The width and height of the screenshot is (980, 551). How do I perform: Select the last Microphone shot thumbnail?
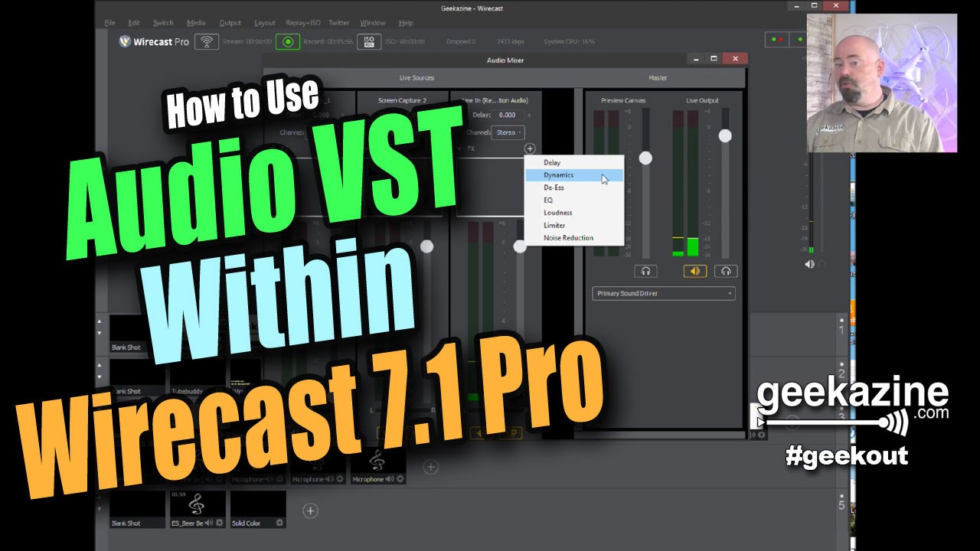378,465
